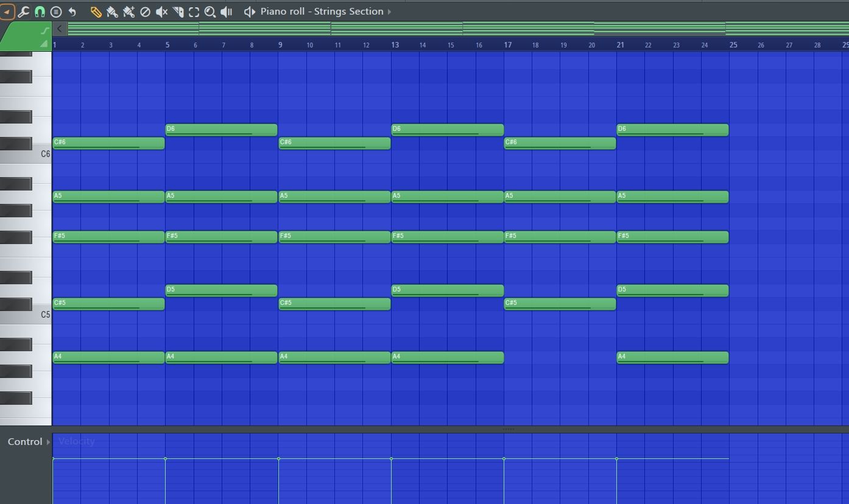Select the D6 note at bar 5
The width and height of the screenshot is (849, 504).
coord(221,130)
